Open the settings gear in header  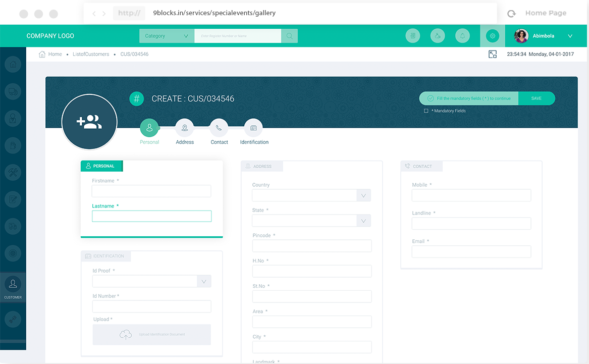493,36
